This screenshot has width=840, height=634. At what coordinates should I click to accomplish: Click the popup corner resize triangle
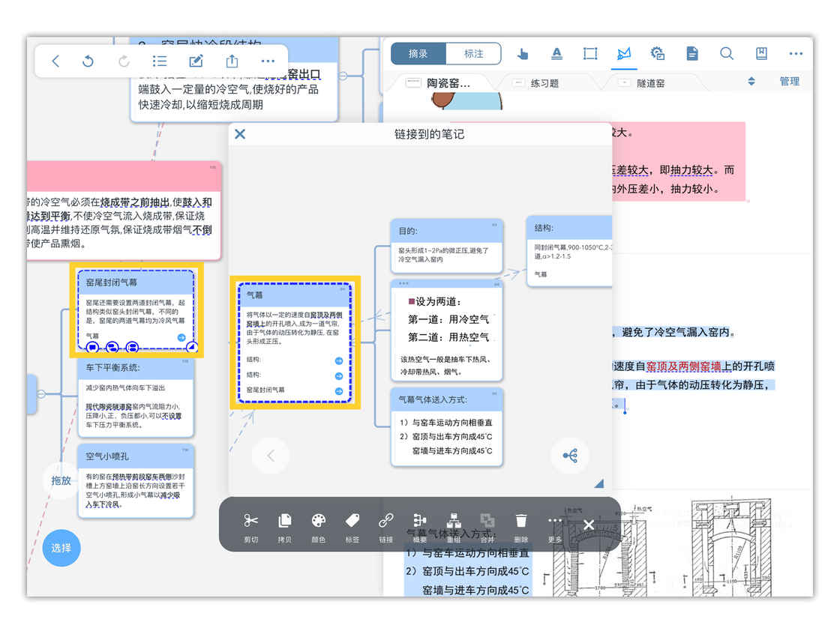click(x=599, y=483)
